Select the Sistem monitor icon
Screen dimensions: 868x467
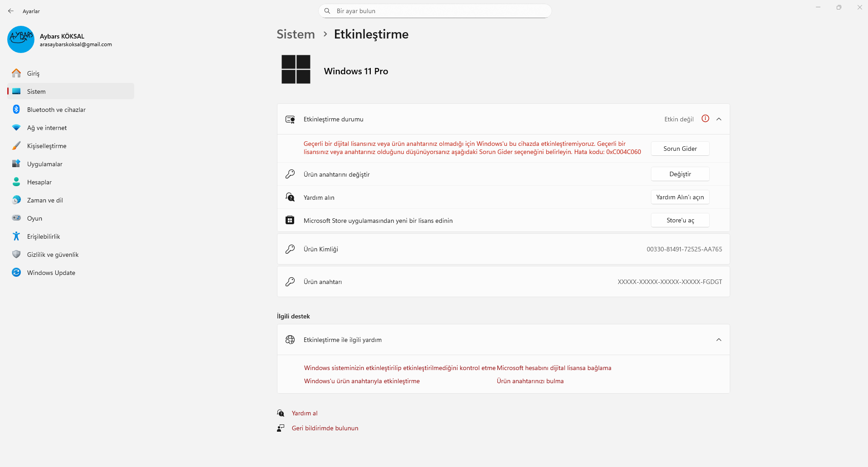pyautogui.click(x=16, y=91)
